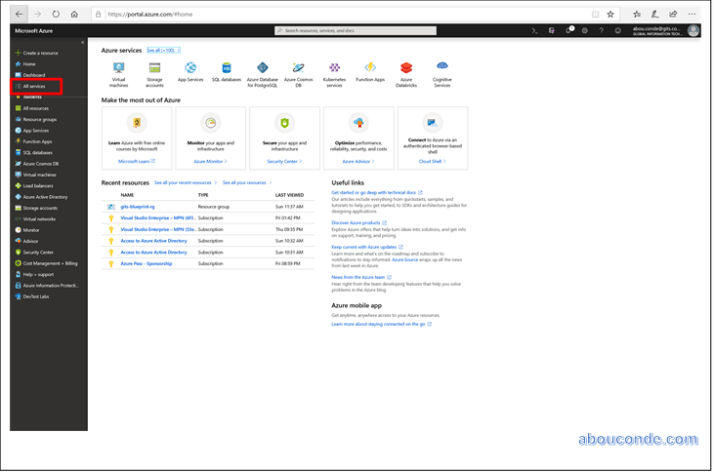Open portal settings gear icon
The height and width of the screenshot is (472, 714).
[x=585, y=31]
